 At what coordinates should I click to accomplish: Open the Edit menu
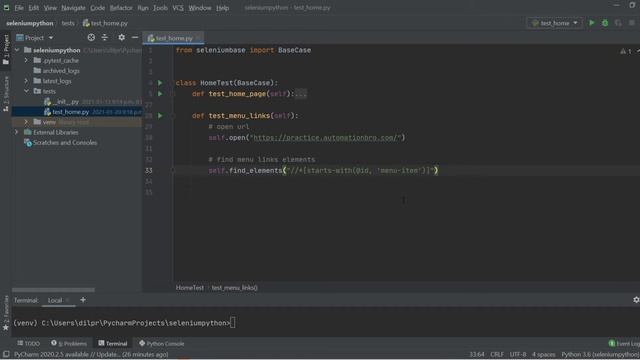click(33, 8)
